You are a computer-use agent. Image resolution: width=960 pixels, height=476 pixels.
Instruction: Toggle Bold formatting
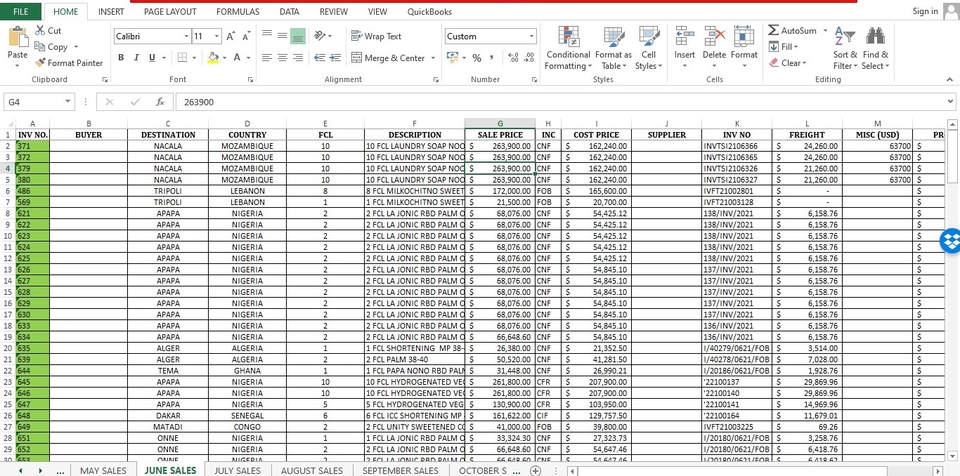tap(121, 58)
